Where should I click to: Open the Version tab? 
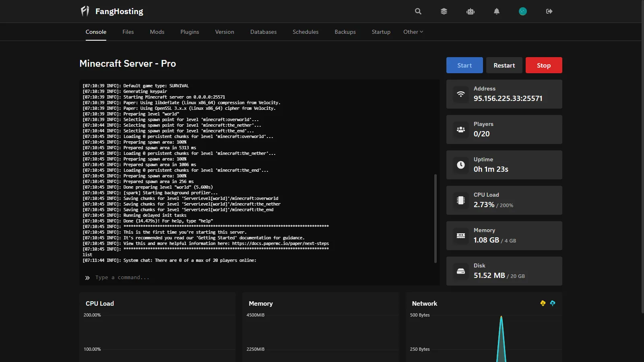pyautogui.click(x=225, y=32)
